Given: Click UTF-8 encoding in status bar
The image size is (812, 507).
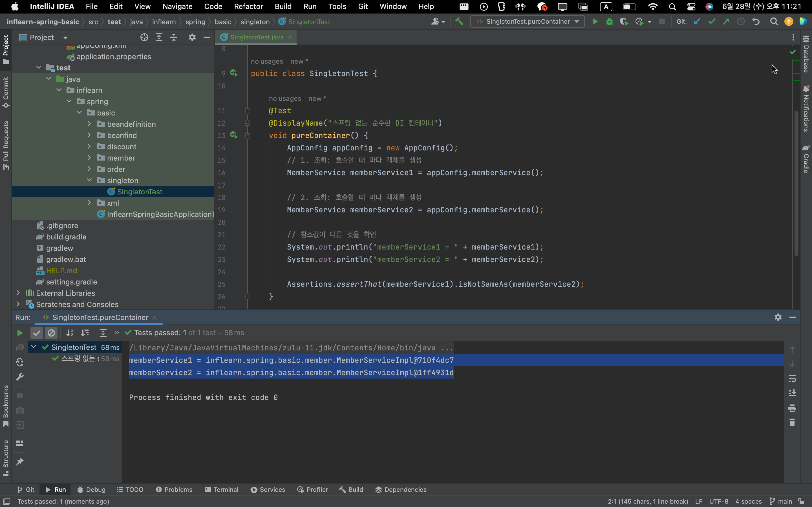Looking at the screenshot, I should (718, 501).
